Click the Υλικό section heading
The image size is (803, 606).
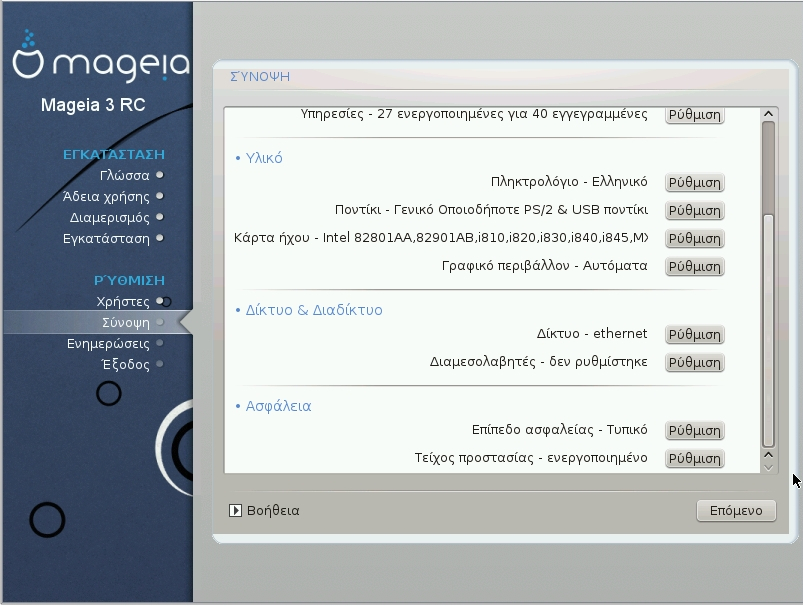[264, 158]
